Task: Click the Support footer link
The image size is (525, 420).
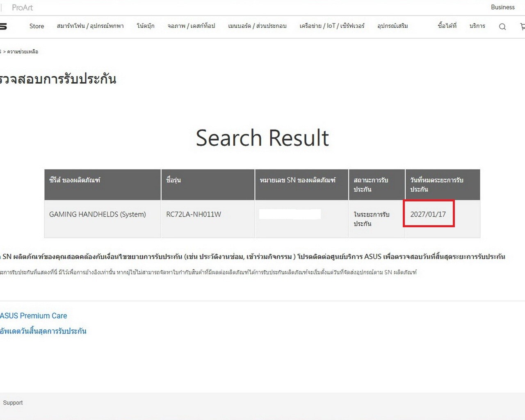Action: (x=13, y=403)
